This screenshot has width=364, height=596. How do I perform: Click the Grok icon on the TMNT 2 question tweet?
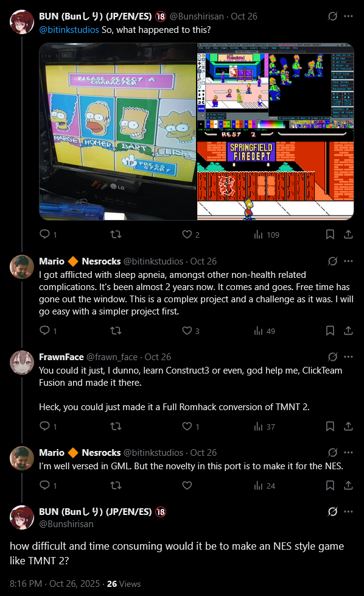(332, 512)
